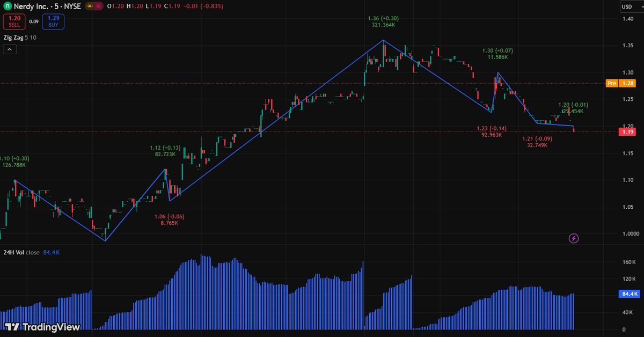Click the 0.09 spread value
The width and height of the screenshot is (644, 337).
[34, 21]
